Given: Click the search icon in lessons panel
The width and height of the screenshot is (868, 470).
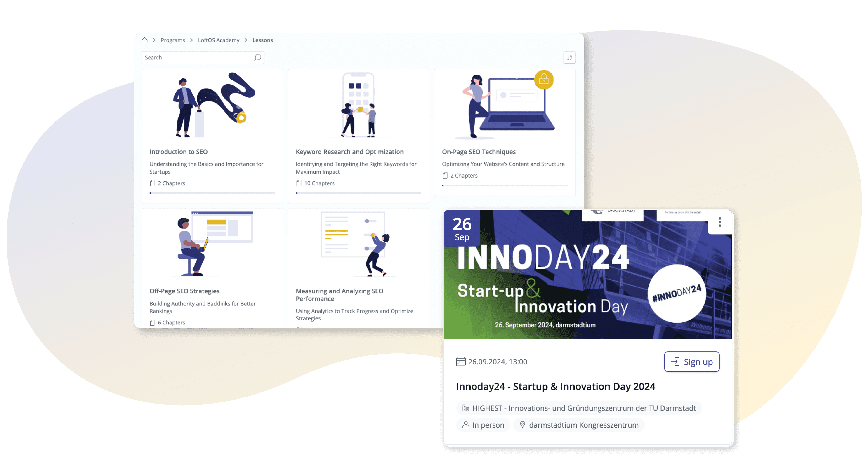Looking at the screenshot, I should (x=260, y=58).
